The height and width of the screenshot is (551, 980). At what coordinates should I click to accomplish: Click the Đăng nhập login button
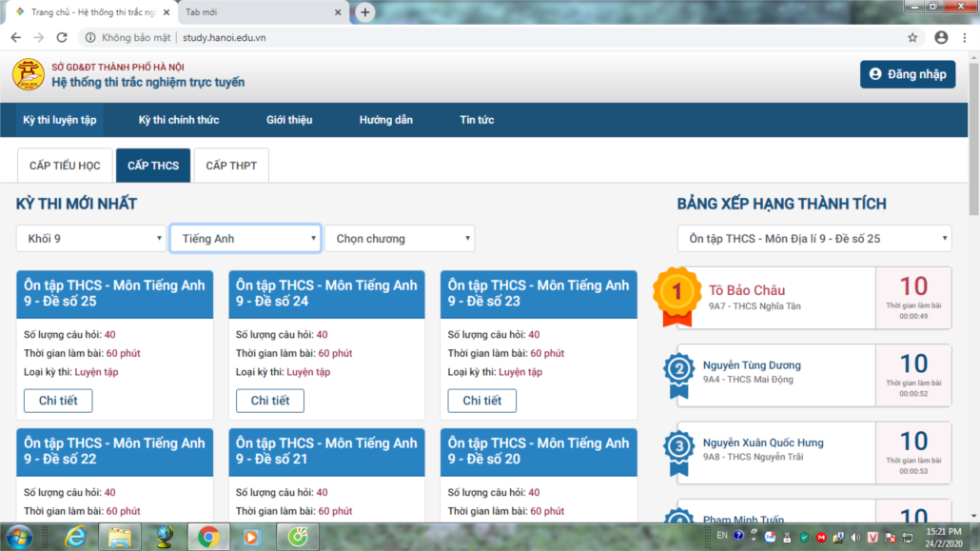908,74
